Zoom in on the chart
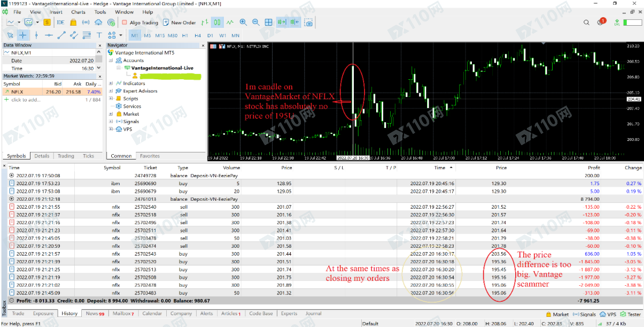The image size is (644, 327). coord(243,22)
